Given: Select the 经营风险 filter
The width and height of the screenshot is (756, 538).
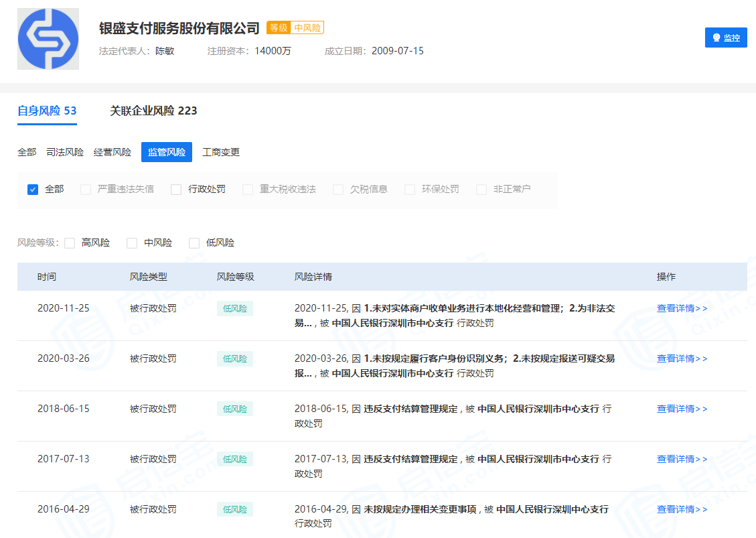Looking at the screenshot, I should coord(112,153).
